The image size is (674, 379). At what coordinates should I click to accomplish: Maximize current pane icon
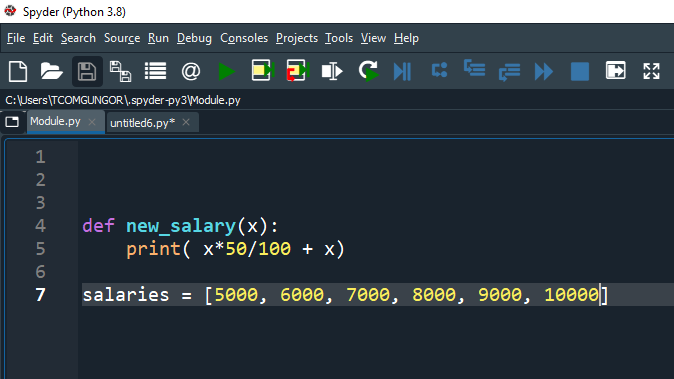pos(616,70)
